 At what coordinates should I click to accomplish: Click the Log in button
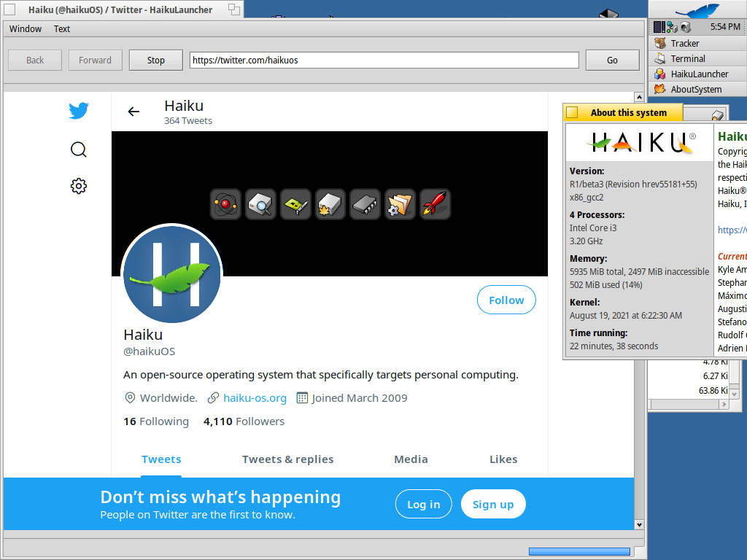point(424,505)
